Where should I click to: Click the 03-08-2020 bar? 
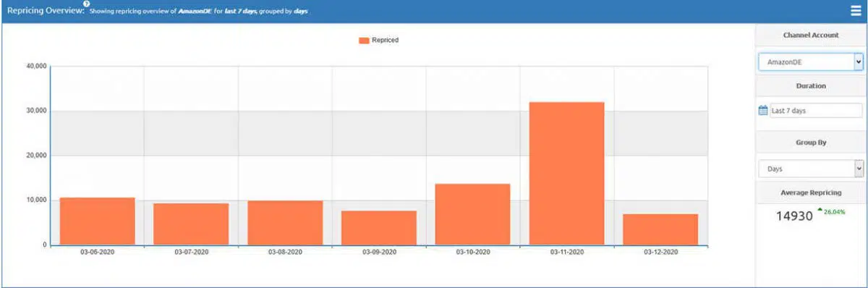[285, 222]
